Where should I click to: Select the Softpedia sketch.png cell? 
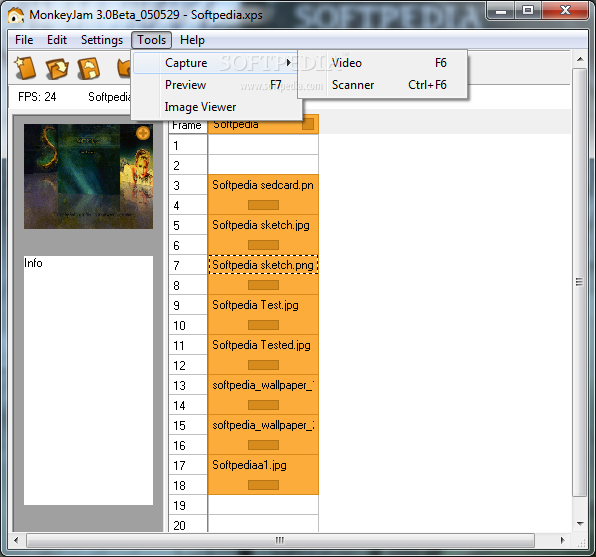pyautogui.click(x=263, y=265)
